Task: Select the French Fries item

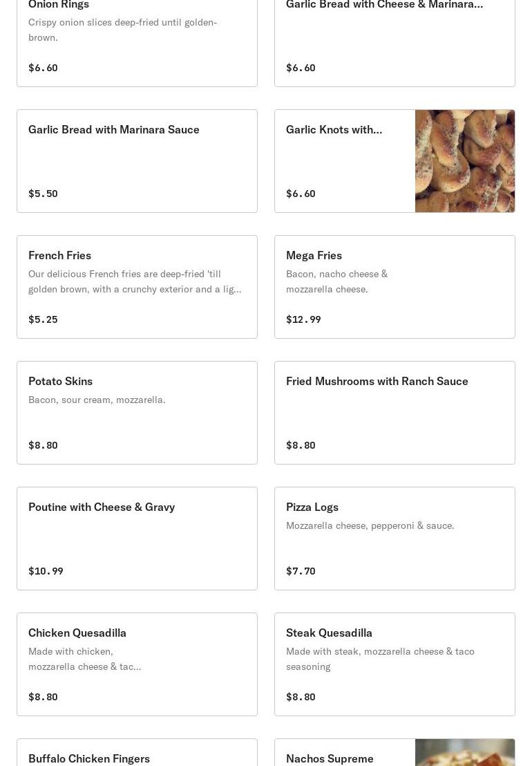Action: (x=137, y=287)
